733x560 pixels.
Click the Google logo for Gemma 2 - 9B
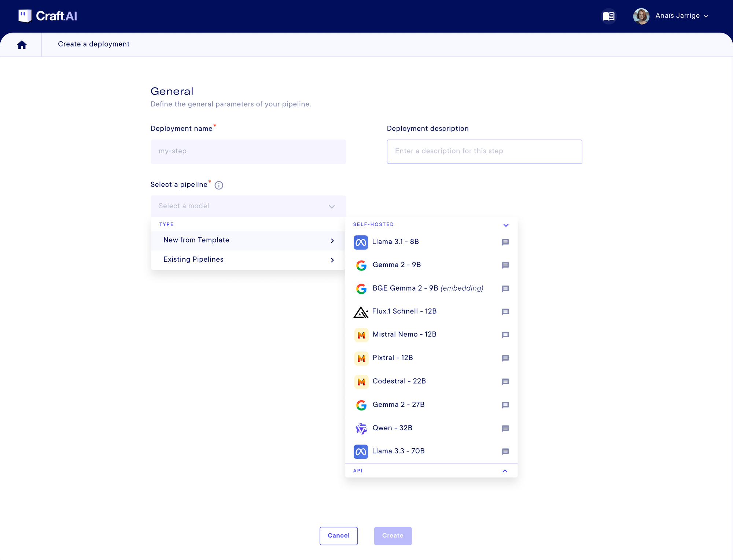coord(361,265)
